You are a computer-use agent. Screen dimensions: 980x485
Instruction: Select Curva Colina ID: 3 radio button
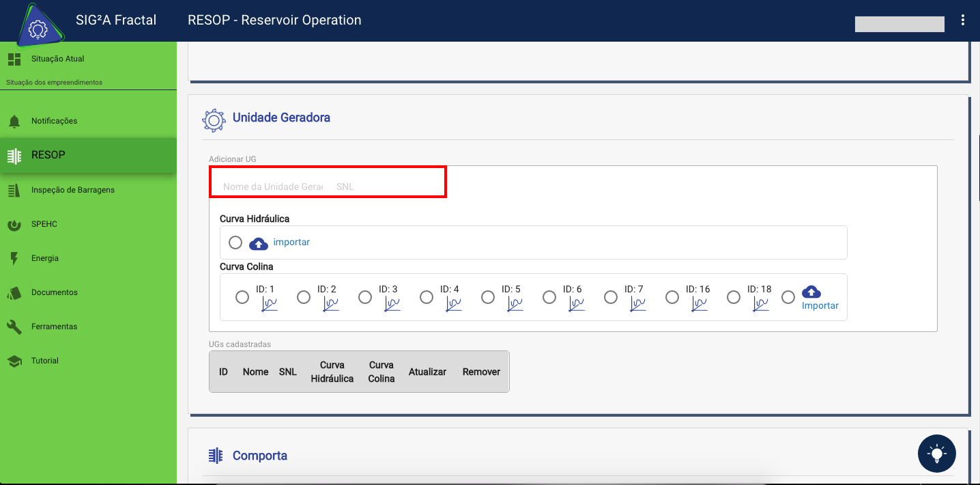365,297
